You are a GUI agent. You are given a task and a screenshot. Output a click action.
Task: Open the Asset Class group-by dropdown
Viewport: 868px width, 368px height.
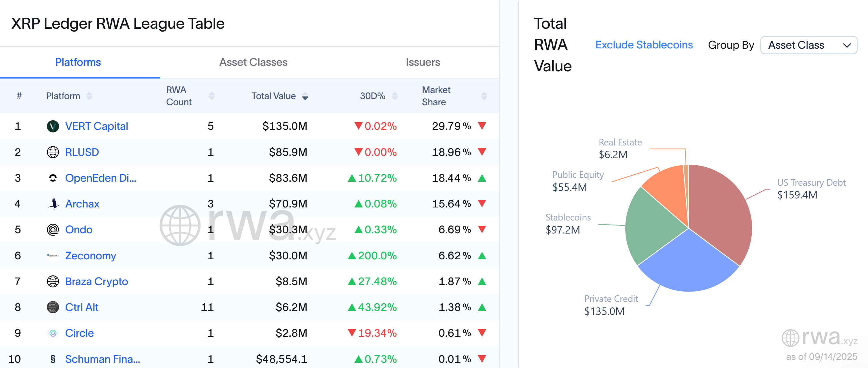(808, 45)
